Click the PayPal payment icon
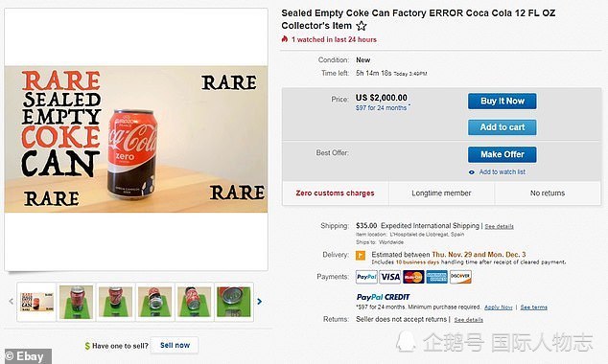This screenshot has height=364, width=608. pyautogui.click(x=366, y=277)
